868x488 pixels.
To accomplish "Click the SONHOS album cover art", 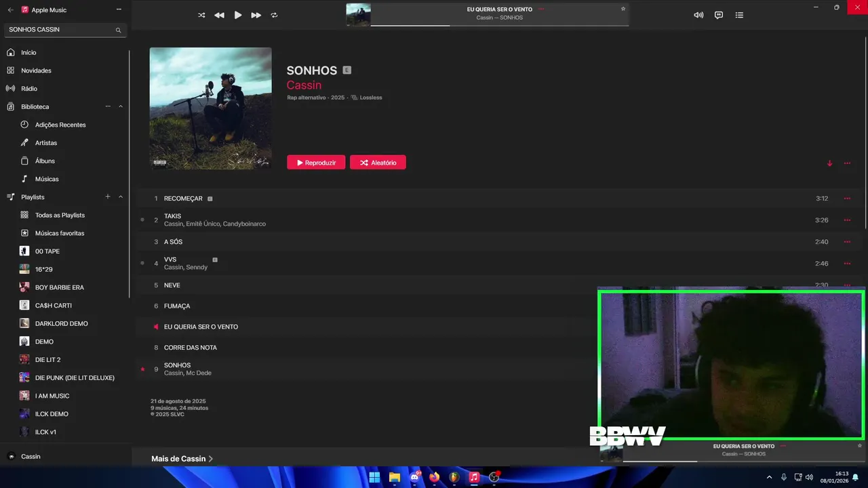I will point(210,108).
